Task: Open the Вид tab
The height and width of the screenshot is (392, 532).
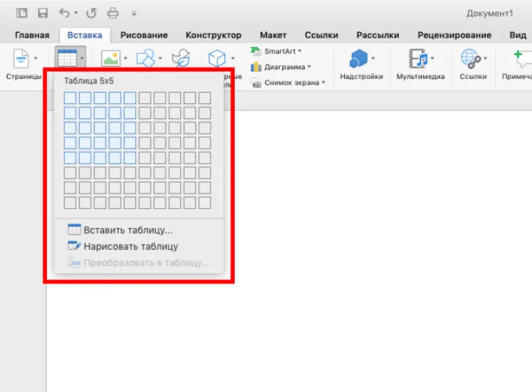Action: tap(517, 35)
